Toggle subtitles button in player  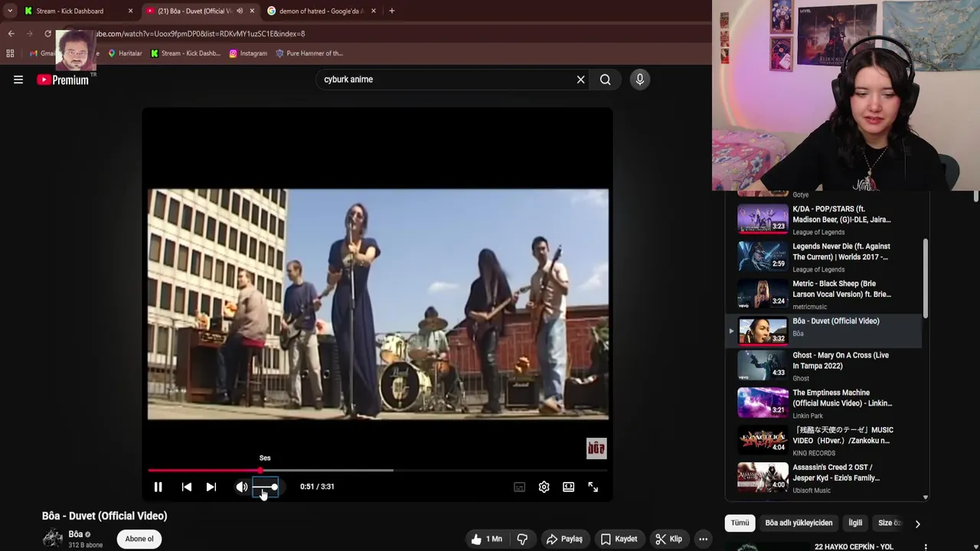(519, 487)
